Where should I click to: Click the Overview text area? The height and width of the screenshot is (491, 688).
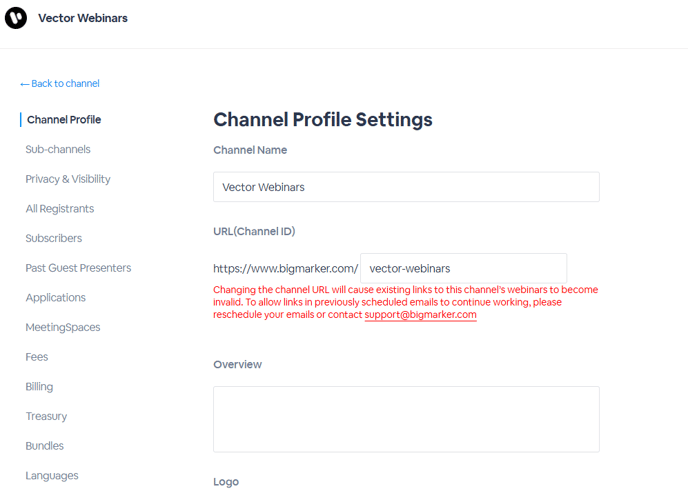click(406, 419)
